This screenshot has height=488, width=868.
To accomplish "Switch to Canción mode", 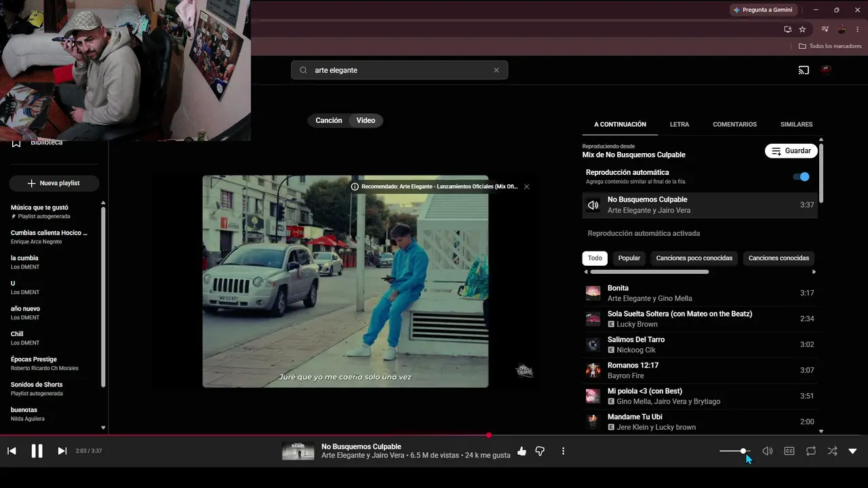I will coord(329,120).
